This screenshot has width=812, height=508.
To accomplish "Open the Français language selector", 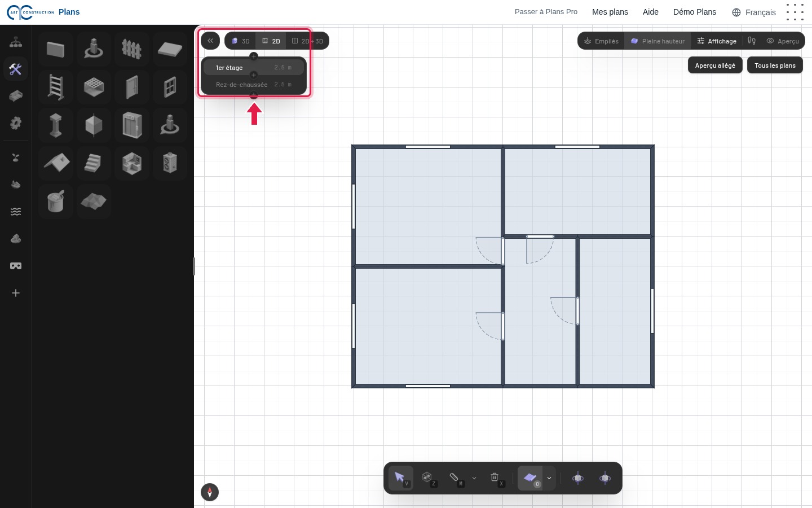I will pos(754,12).
